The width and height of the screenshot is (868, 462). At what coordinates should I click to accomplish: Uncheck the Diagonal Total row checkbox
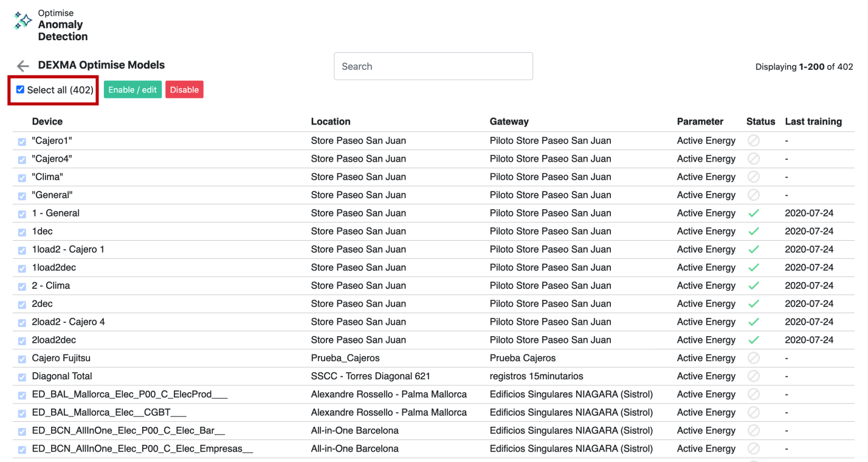22,378
